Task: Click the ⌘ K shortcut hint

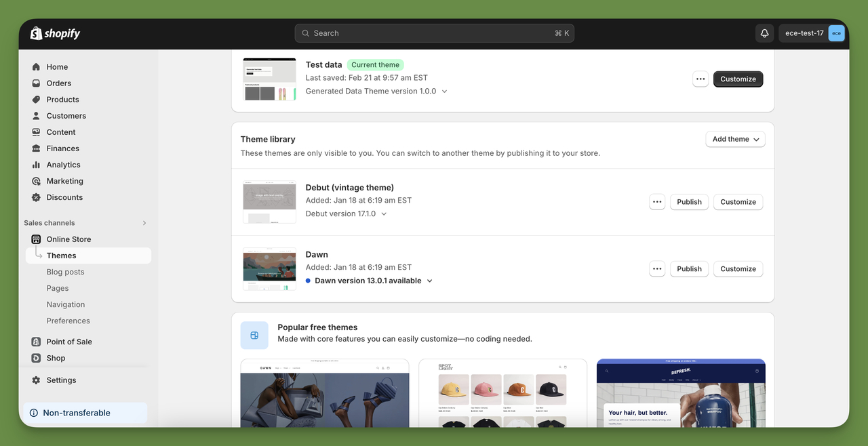Action: click(562, 33)
